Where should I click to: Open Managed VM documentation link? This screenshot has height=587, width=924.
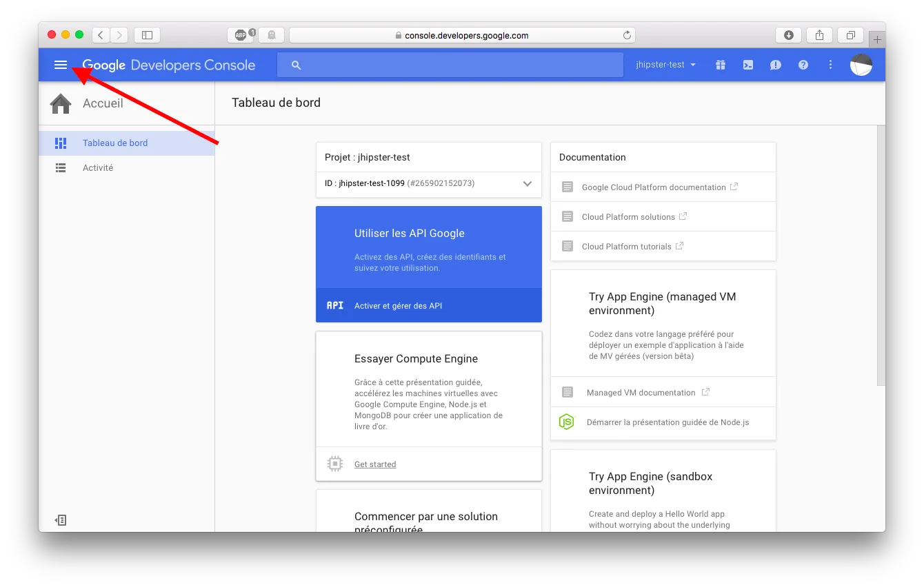641,393
